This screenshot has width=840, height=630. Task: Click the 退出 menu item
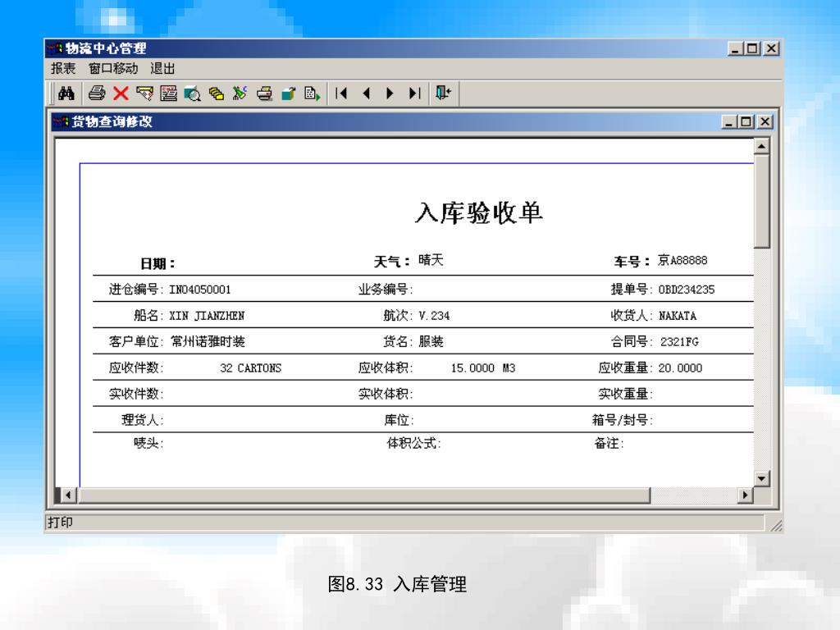tap(162, 69)
